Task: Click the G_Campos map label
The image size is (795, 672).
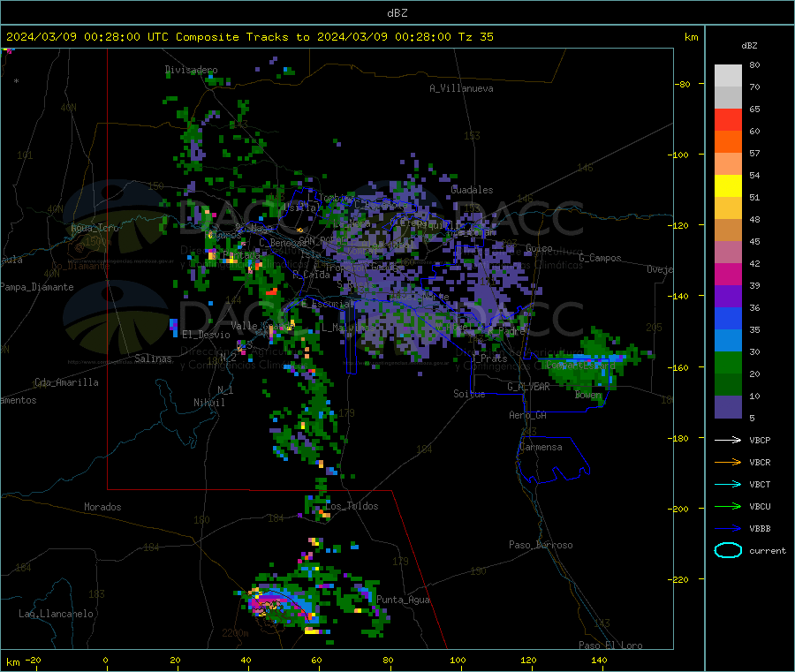Action: pos(601,258)
